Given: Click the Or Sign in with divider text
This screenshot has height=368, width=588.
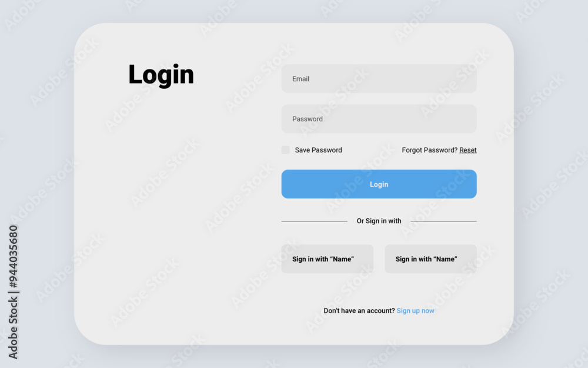Looking at the screenshot, I should pyautogui.click(x=379, y=221).
